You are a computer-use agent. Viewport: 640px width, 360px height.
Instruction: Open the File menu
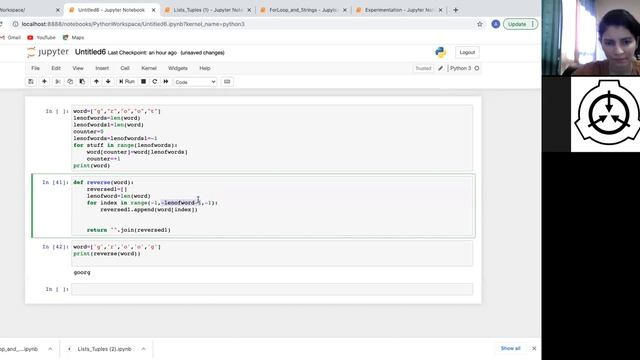coord(36,68)
